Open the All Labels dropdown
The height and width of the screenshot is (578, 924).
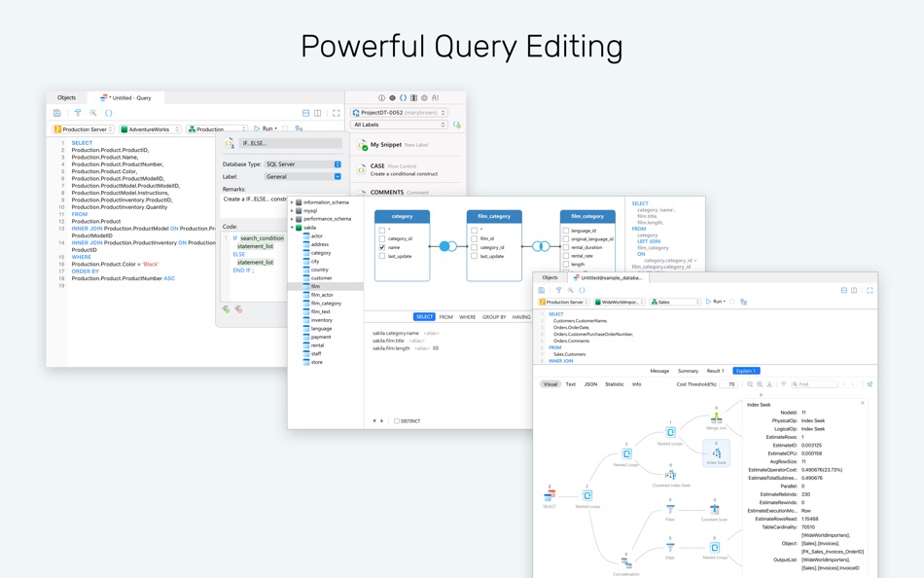[399, 125]
